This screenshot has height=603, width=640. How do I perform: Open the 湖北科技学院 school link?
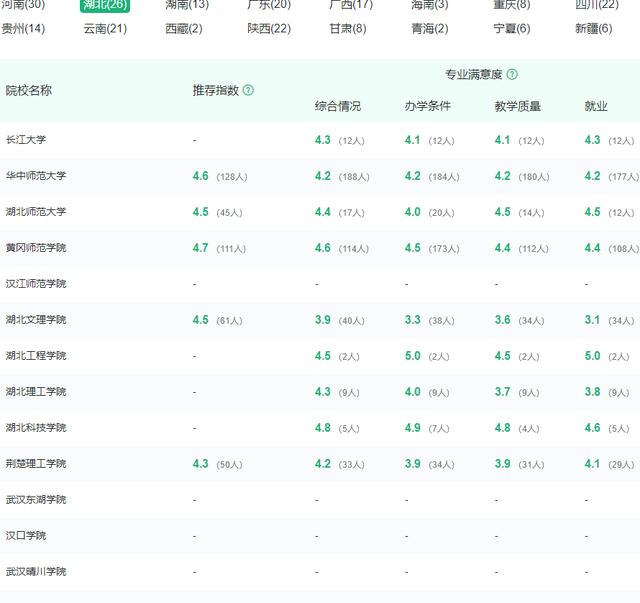(36, 427)
